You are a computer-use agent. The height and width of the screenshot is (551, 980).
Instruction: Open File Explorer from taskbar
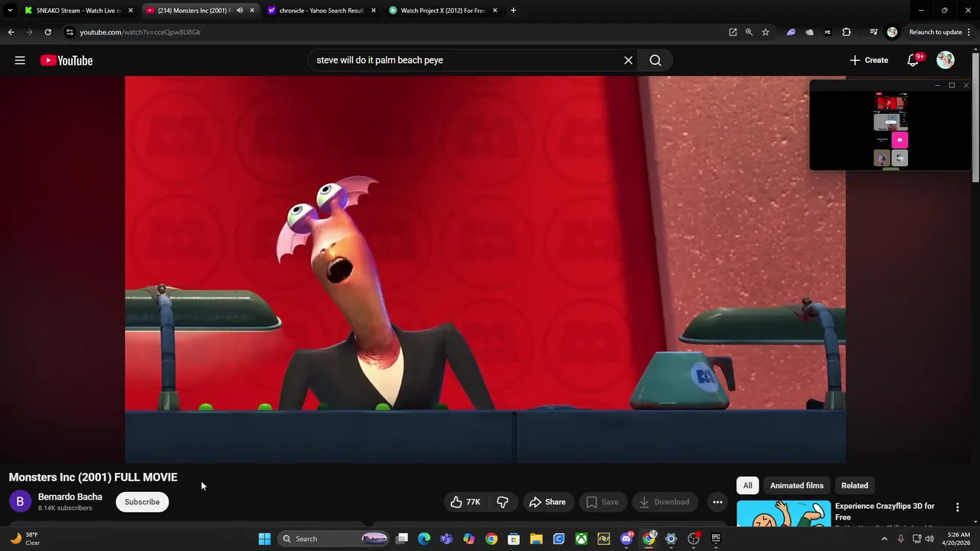tap(536, 539)
